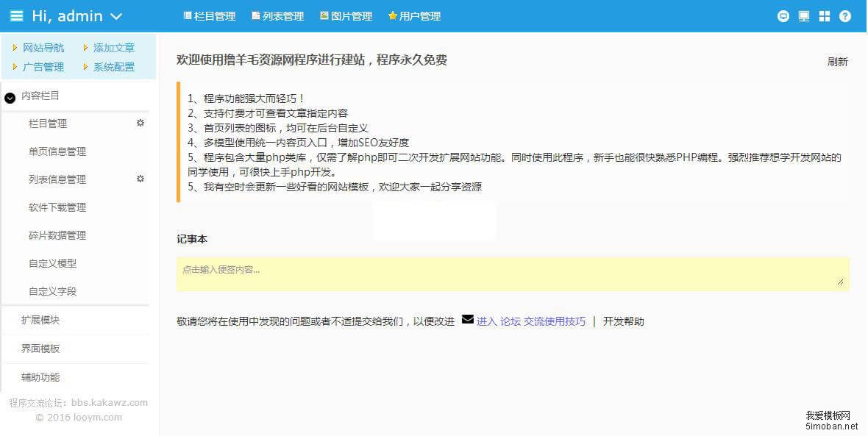Open the 图片管理 image manager from top bar
868x436 pixels.
pyautogui.click(x=346, y=15)
